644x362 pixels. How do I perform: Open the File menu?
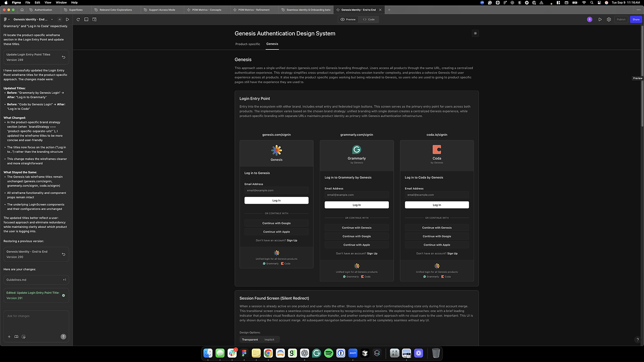pos(28,2)
